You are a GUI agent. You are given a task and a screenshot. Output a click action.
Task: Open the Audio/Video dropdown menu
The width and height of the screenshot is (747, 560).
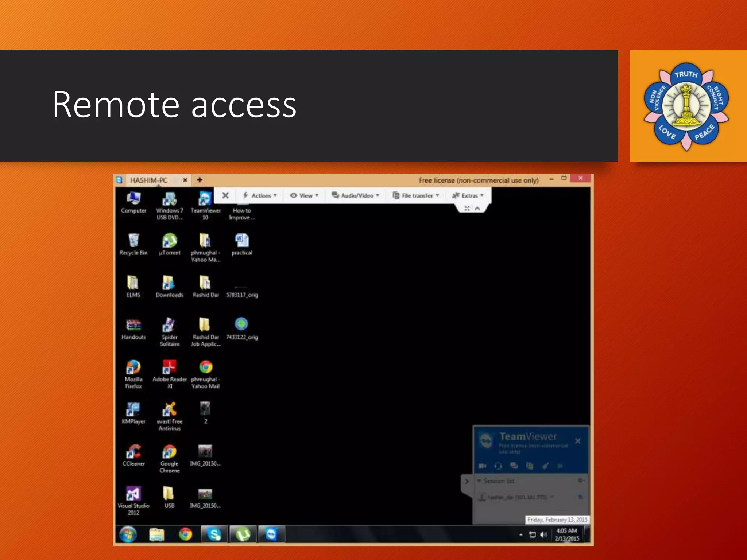point(356,195)
